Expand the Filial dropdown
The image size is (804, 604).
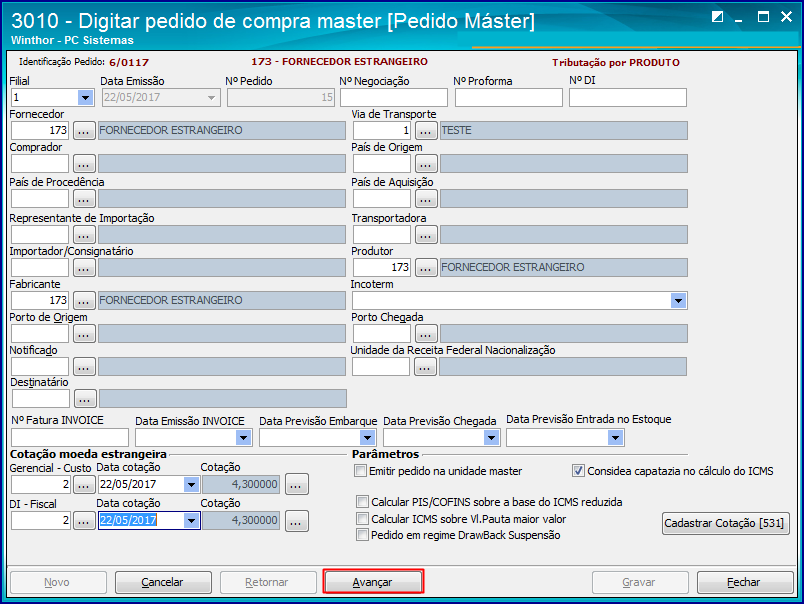[x=85, y=97]
